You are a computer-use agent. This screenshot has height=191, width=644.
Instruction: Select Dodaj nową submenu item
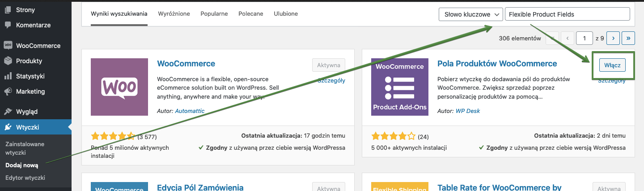coord(21,165)
